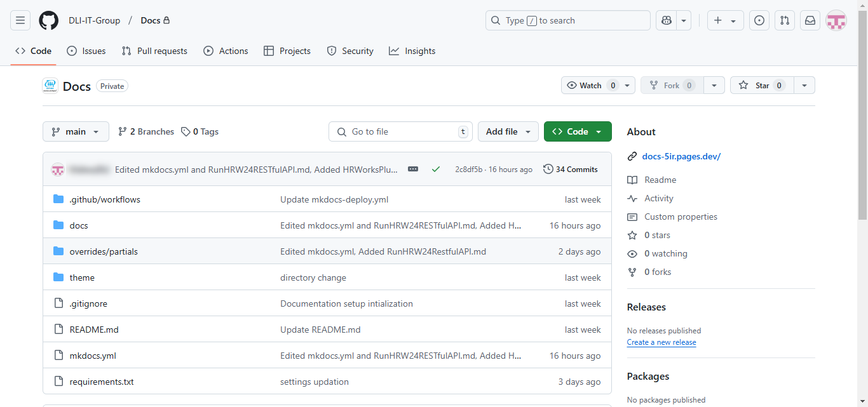
Task: Click the GitHub octocat home logo
Action: (x=48, y=20)
